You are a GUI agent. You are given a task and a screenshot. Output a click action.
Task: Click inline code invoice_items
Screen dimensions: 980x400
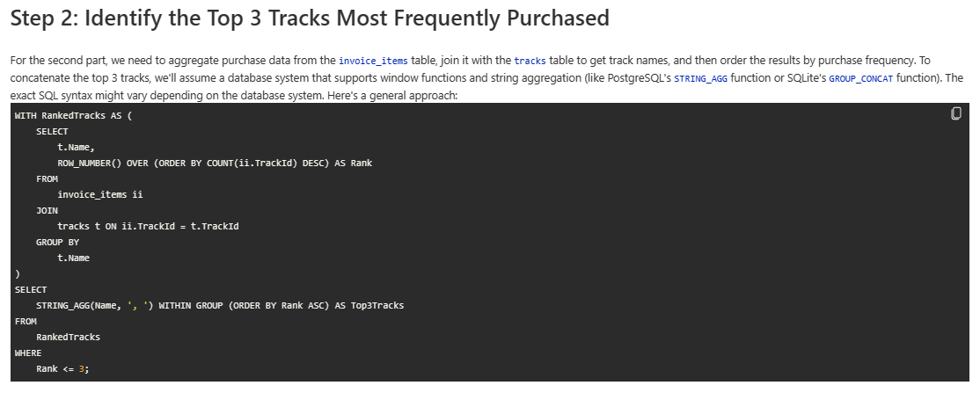[373, 61]
